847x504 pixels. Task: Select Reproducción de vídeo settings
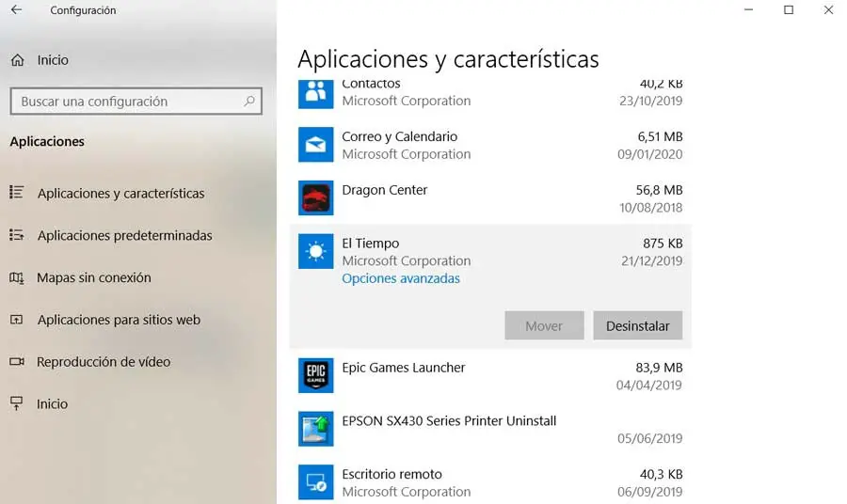click(104, 362)
